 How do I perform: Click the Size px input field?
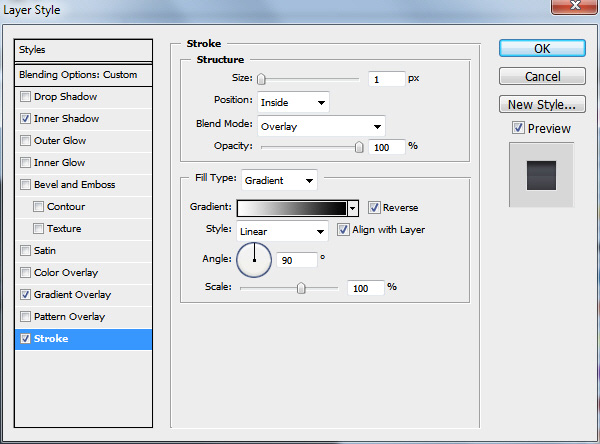click(386, 79)
